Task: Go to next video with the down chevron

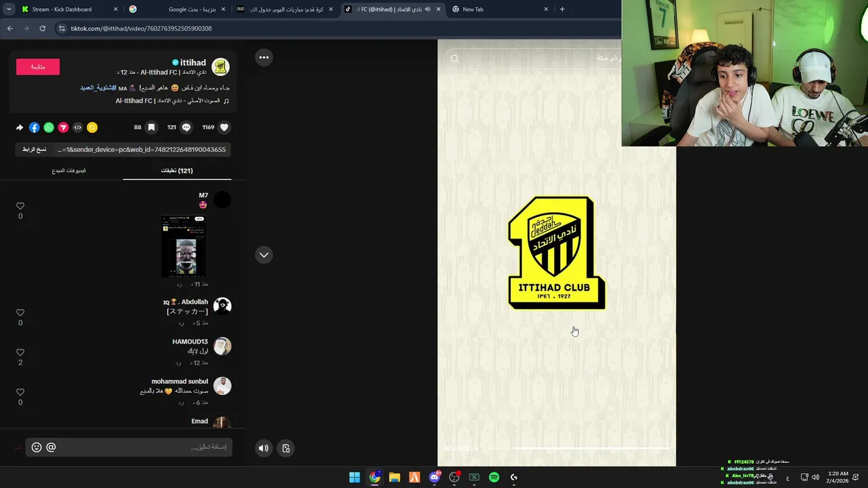Action: (264, 255)
